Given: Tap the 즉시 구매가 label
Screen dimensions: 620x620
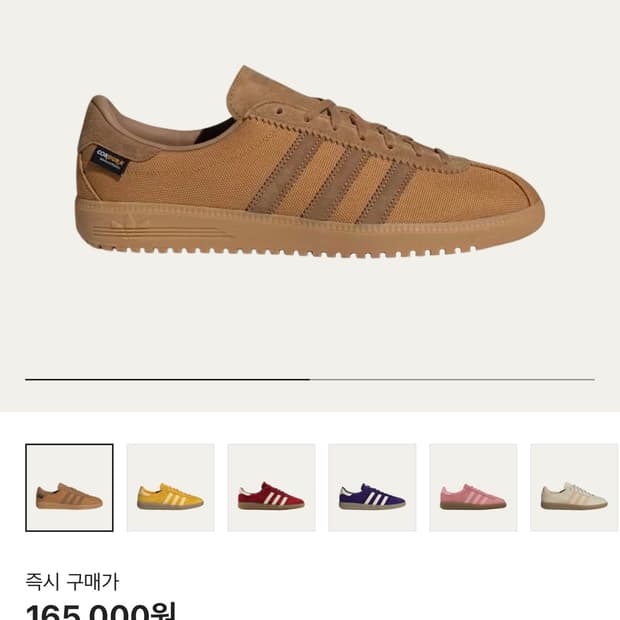Looking at the screenshot, I should coord(72,582).
